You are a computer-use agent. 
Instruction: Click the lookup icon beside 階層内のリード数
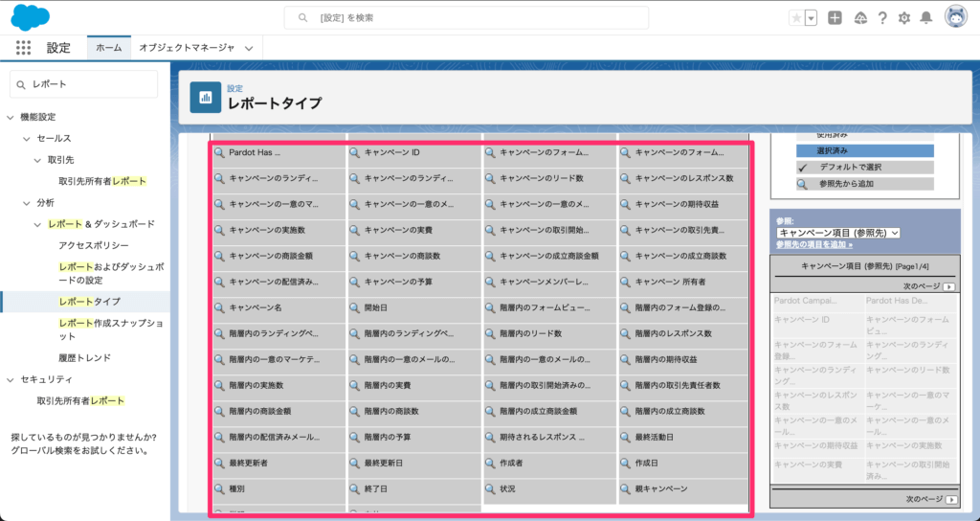point(490,334)
